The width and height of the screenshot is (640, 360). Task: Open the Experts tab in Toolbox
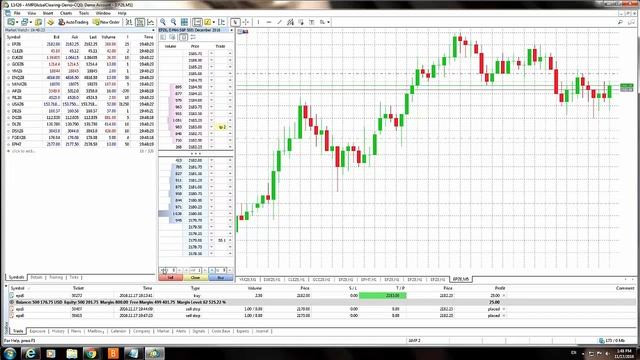coord(242,331)
